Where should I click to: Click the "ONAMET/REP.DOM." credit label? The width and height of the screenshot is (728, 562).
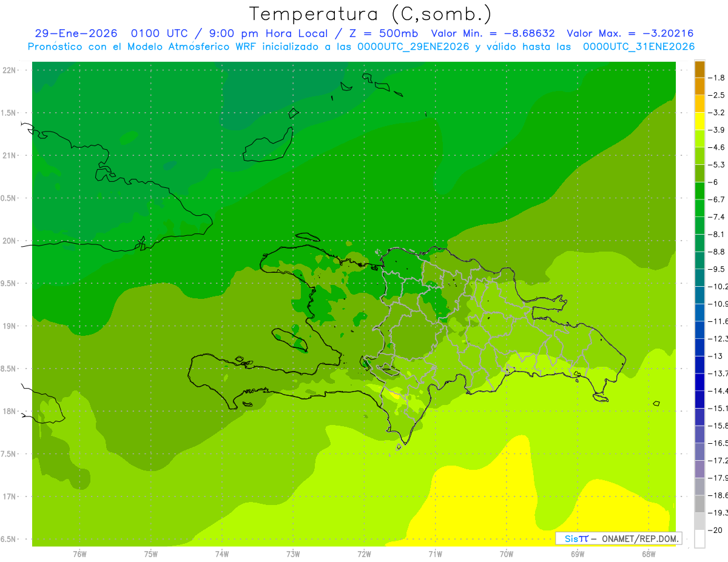640,538
